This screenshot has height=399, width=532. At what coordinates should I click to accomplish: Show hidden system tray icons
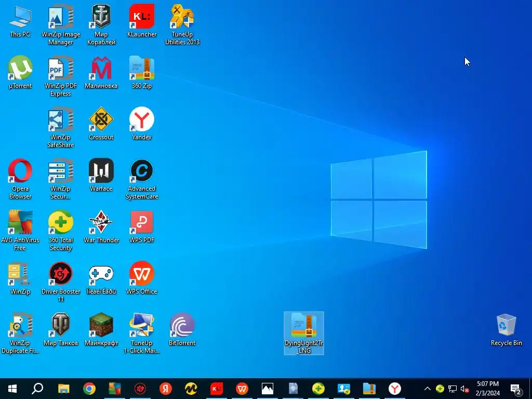[x=428, y=389]
